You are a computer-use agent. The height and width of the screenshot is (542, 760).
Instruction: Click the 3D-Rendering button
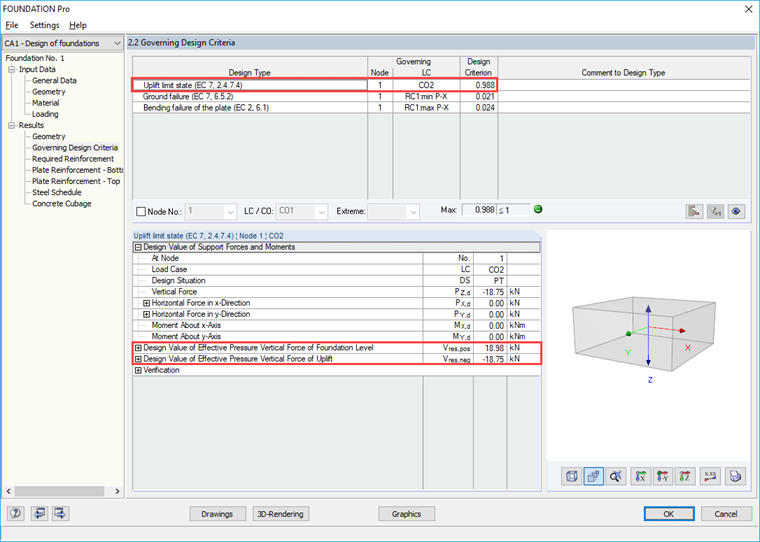coord(281,514)
